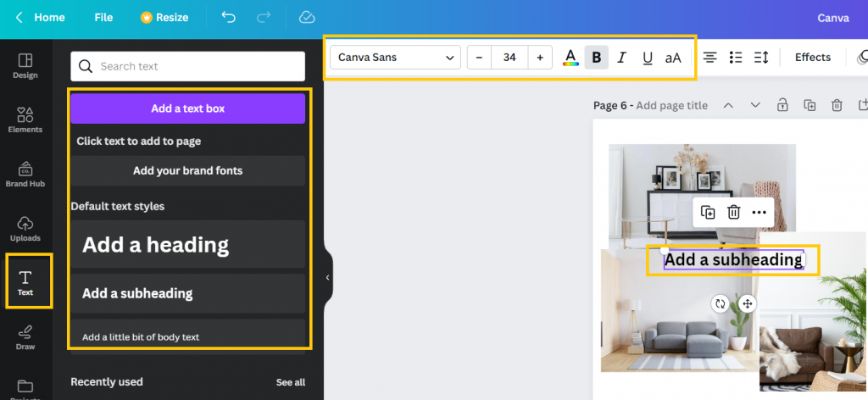Image resolution: width=868 pixels, height=400 pixels.
Task: Click the move handle below text
Action: click(x=748, y=303)
